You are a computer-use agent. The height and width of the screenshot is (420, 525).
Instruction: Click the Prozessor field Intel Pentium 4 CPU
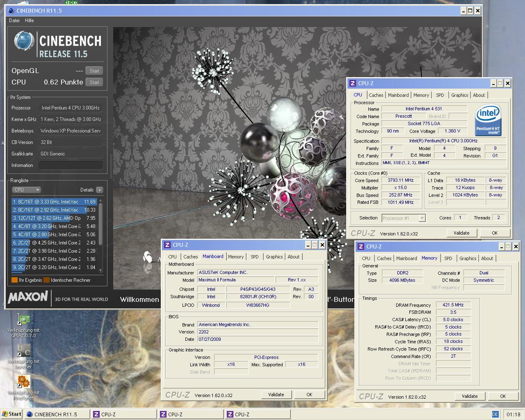tap(71, 108)
